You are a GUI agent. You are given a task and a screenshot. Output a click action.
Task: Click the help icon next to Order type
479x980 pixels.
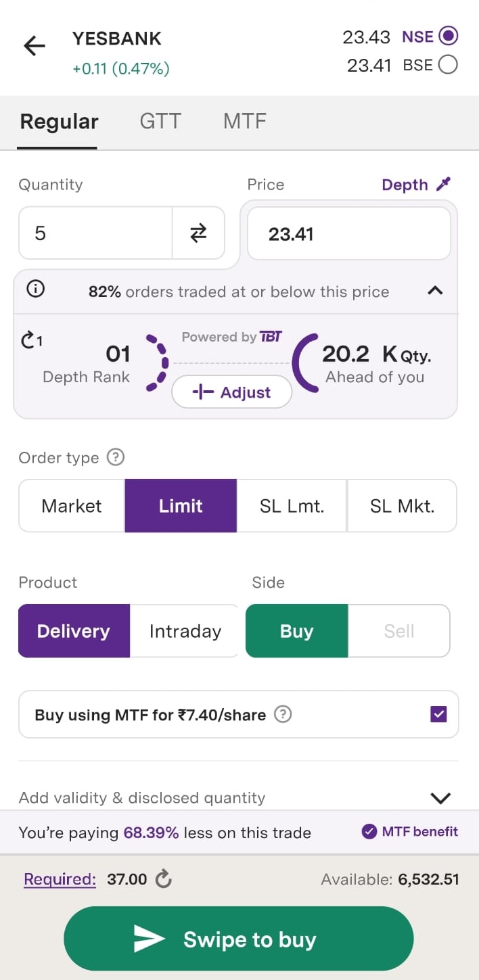(x=116, y=458)
